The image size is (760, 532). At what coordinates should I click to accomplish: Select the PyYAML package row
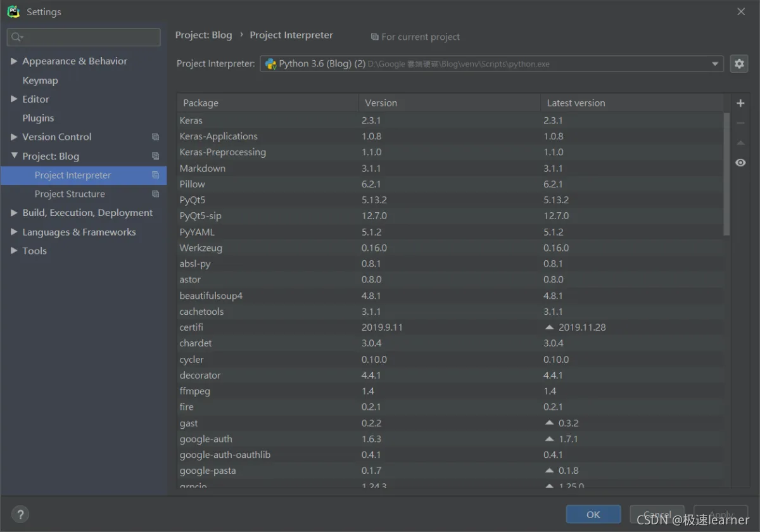coord(450,232)
